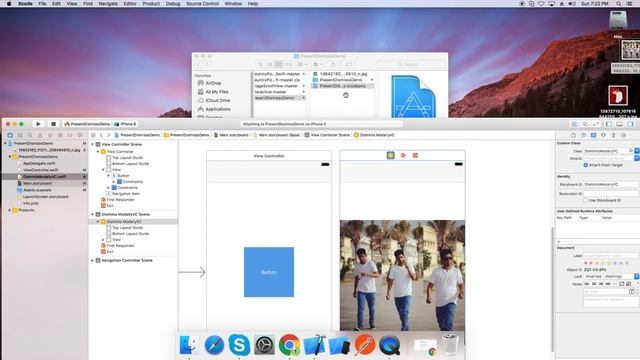640x360 pixels.
Task: Open the File inspector tab icon
Action: pos(573,135)
